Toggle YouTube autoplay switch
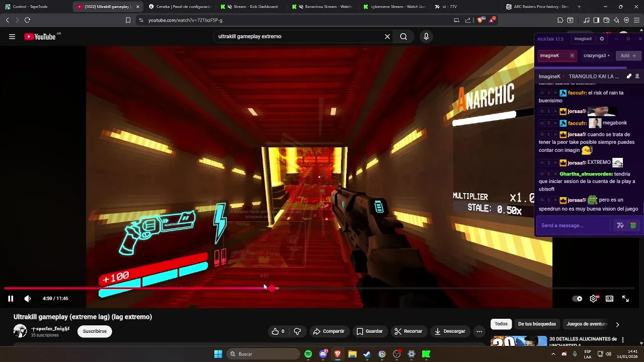Viewport: 644px width, 362px height. 578,299
